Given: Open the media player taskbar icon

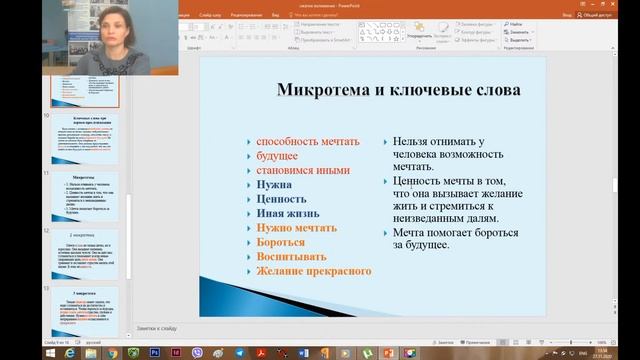Looking at the screenshot, I should point(346,353).
